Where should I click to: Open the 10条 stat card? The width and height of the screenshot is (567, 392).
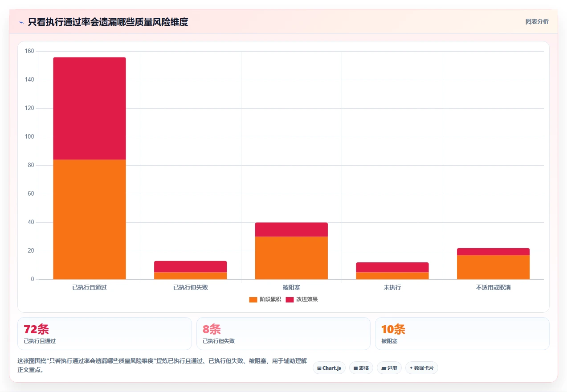pos(462,334)
